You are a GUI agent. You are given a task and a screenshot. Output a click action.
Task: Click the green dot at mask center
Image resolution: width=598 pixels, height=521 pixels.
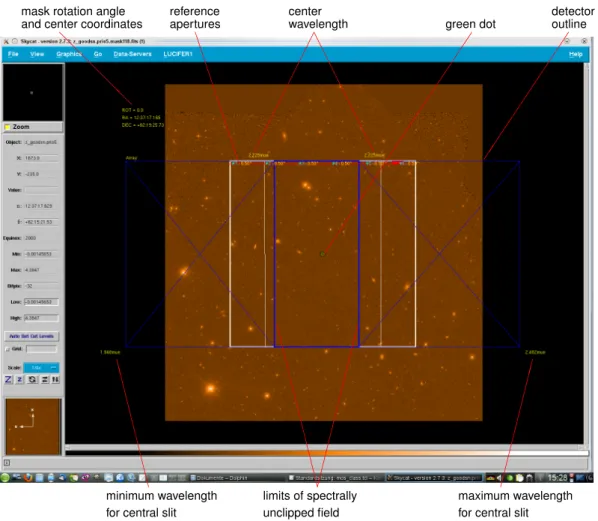322,254
